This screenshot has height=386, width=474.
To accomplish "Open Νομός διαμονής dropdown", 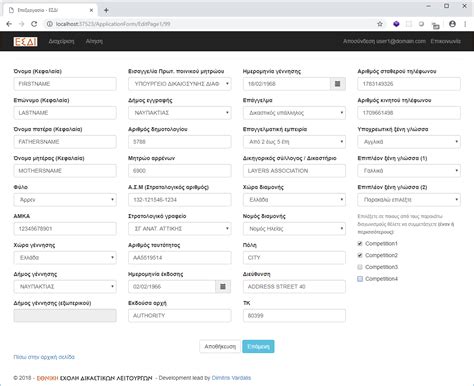I will (x=294, y=229).
